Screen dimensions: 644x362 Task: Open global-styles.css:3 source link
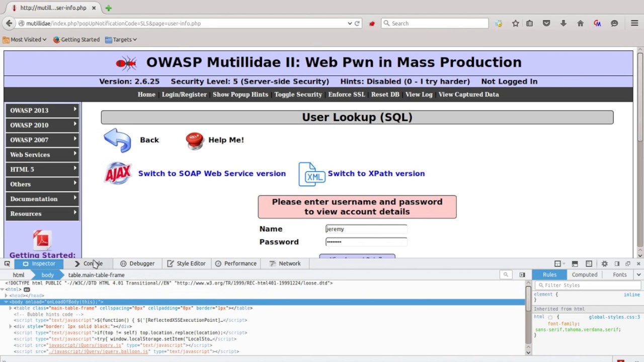tap(614, 317)
